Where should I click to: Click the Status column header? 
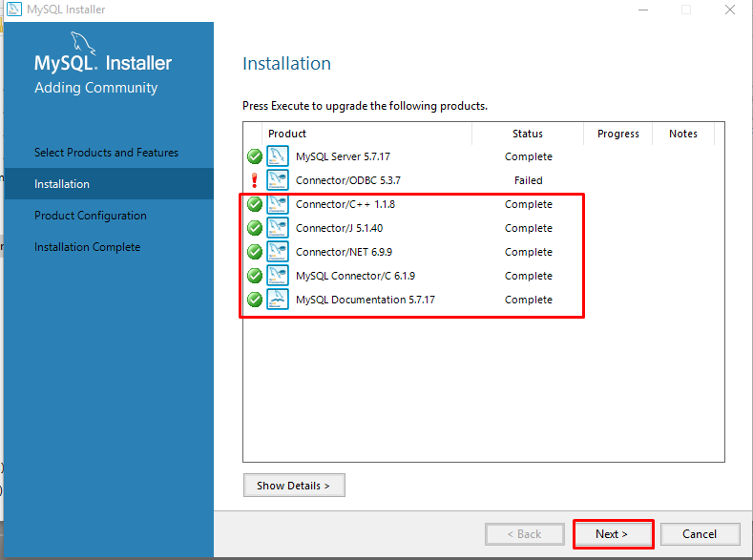coord(528,134)
